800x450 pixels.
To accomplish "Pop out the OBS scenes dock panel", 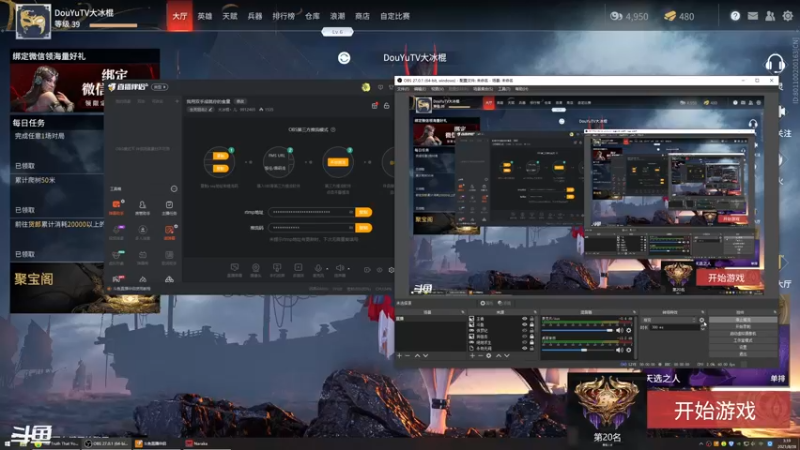I will click(x=462, y=312).
